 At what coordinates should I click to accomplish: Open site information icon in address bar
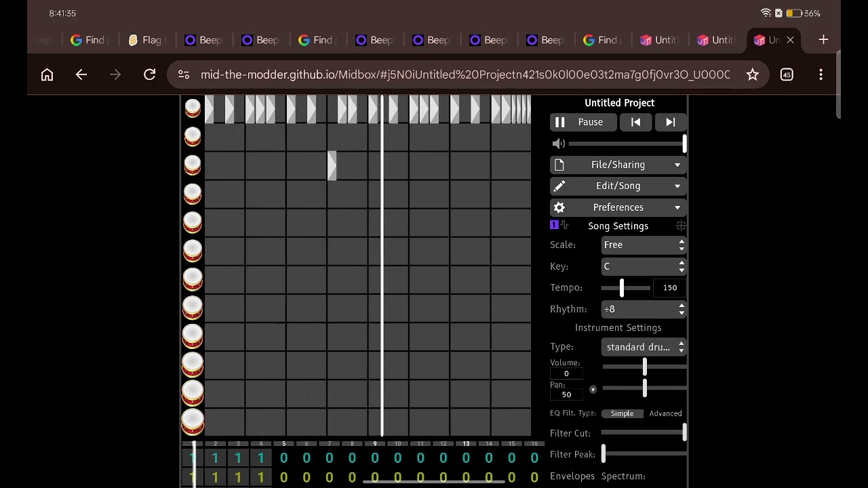pos(184,75)
